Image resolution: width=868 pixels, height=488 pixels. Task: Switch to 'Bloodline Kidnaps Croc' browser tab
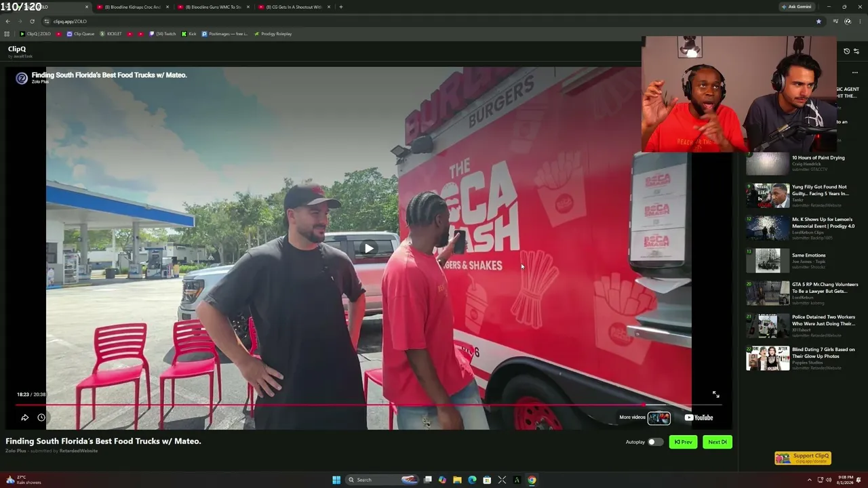pos(133,7)
